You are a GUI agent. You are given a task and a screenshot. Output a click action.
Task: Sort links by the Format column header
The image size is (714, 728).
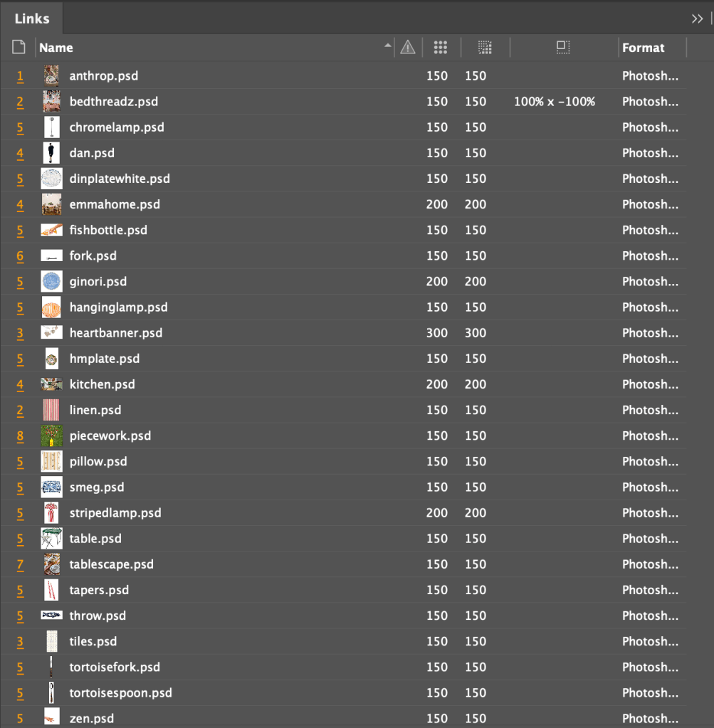[643, 48]
